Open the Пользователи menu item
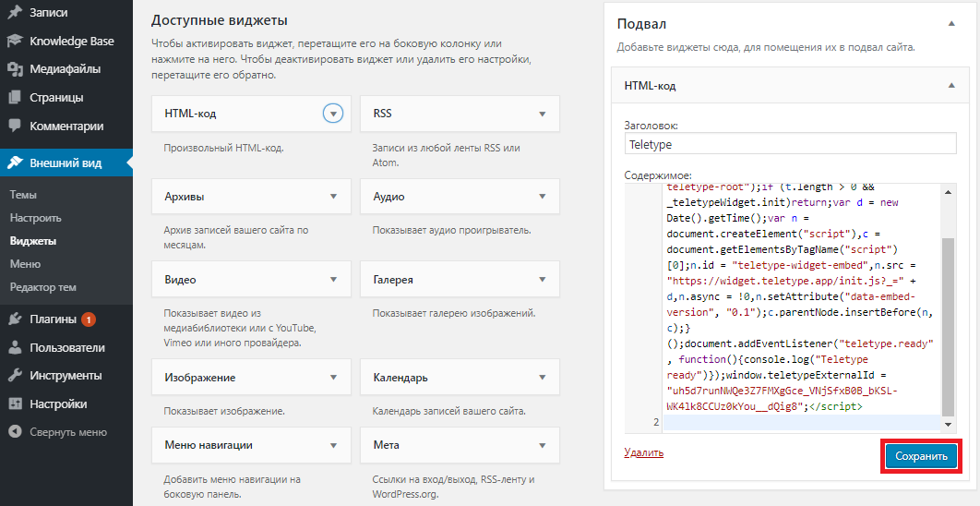The height and width of the screenshot is (506, 980). pos(66,348)
